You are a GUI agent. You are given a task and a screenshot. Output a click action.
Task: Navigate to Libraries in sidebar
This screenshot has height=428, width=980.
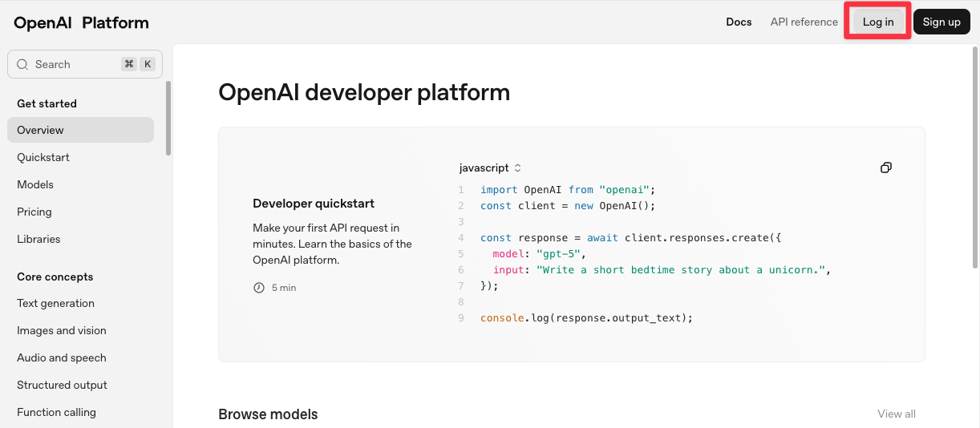pos(38,239)
